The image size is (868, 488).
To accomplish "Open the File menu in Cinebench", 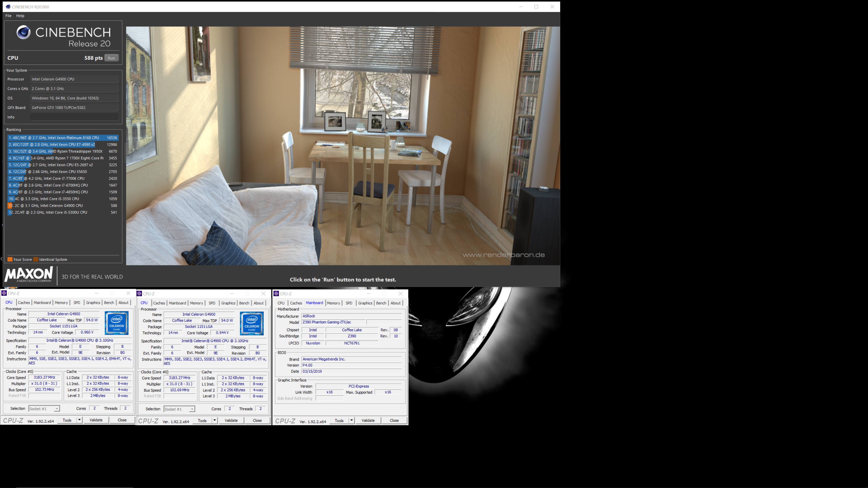I will coord(8,16).
